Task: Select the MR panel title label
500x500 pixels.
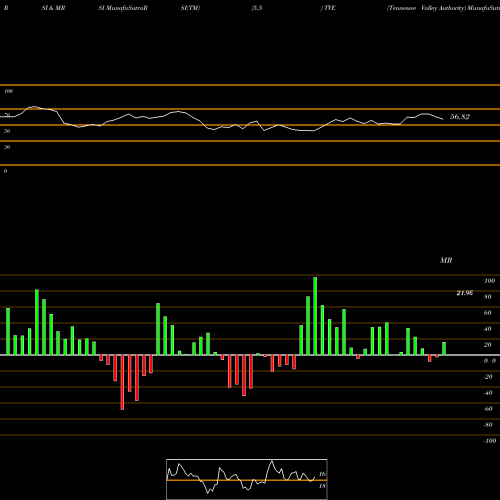Action: click(x=446, y=260)
